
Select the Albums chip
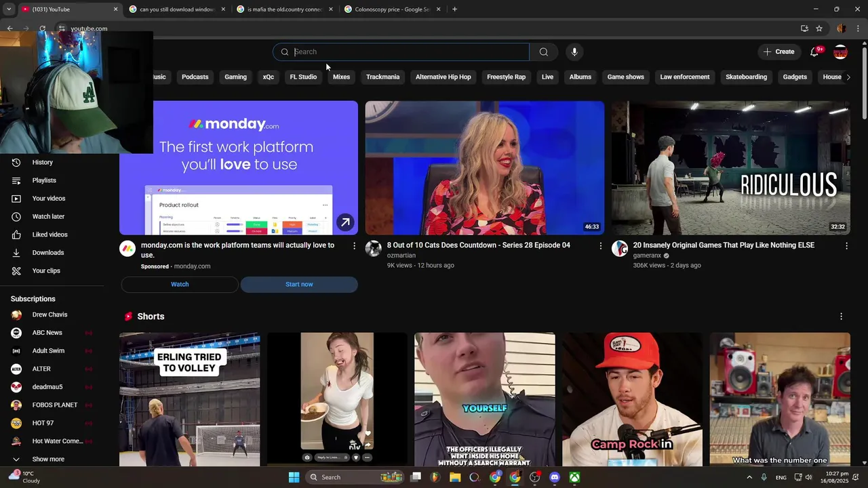580,77
